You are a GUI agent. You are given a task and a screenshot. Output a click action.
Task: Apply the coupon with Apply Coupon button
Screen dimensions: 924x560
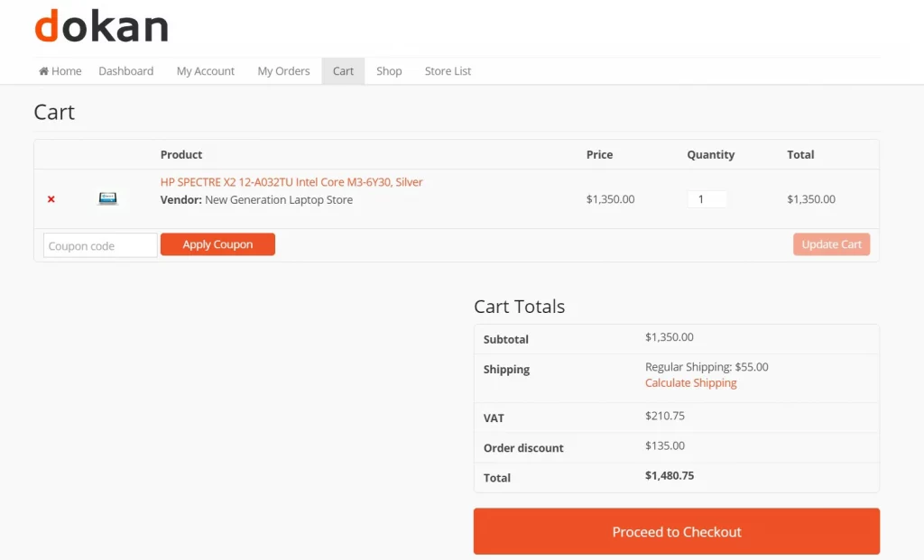(x=217, y=244)
